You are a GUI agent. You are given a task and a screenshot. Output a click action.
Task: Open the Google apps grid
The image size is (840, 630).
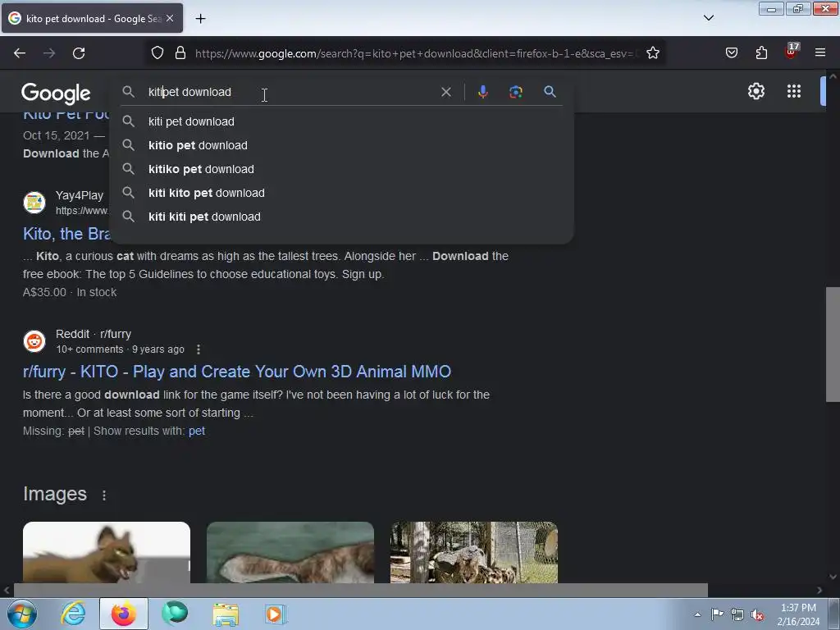click(794, 91)
